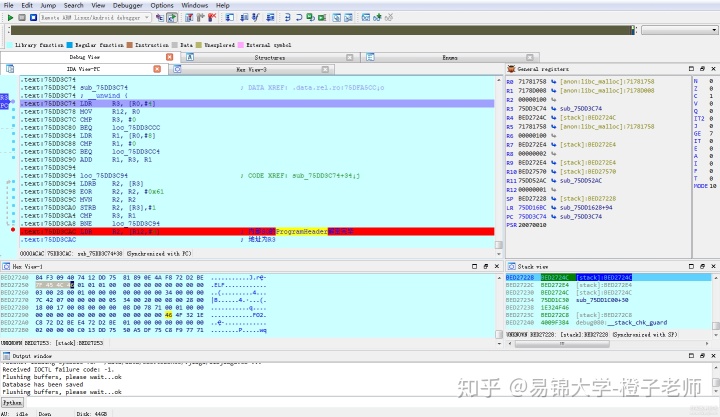Toggle the highlighted green-arrow debugger icon
This screenshot has height=417, width=720.
(172, 17)
